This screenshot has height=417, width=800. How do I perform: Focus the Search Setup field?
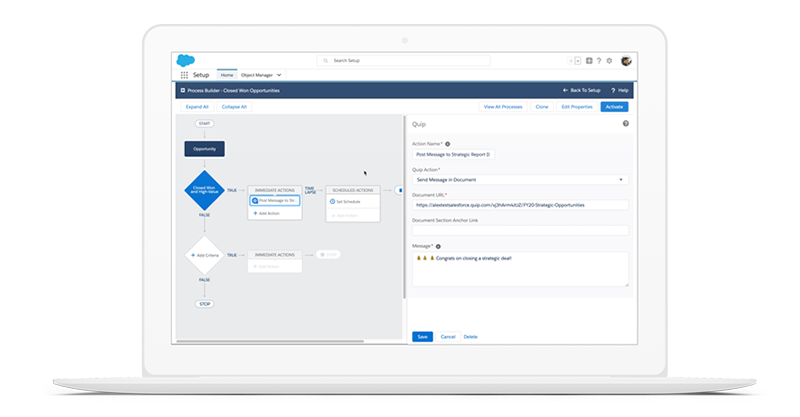(403, 61)
